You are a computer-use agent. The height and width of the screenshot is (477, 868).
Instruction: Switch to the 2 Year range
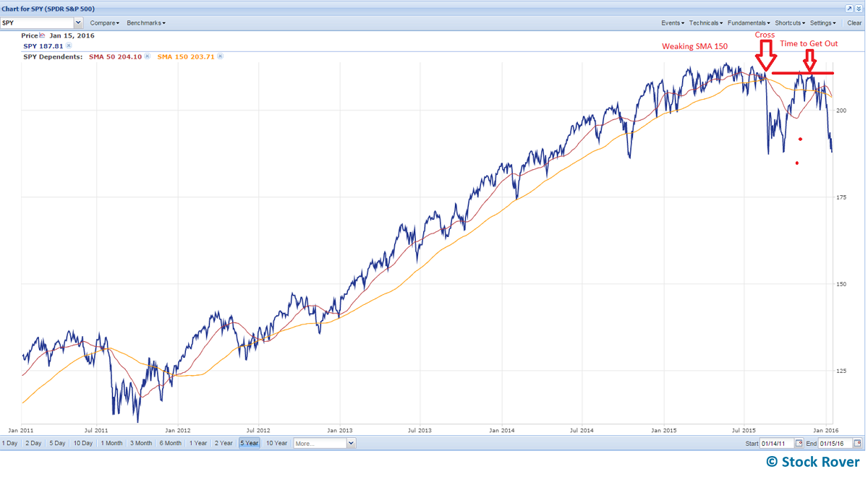coord(224,443)
